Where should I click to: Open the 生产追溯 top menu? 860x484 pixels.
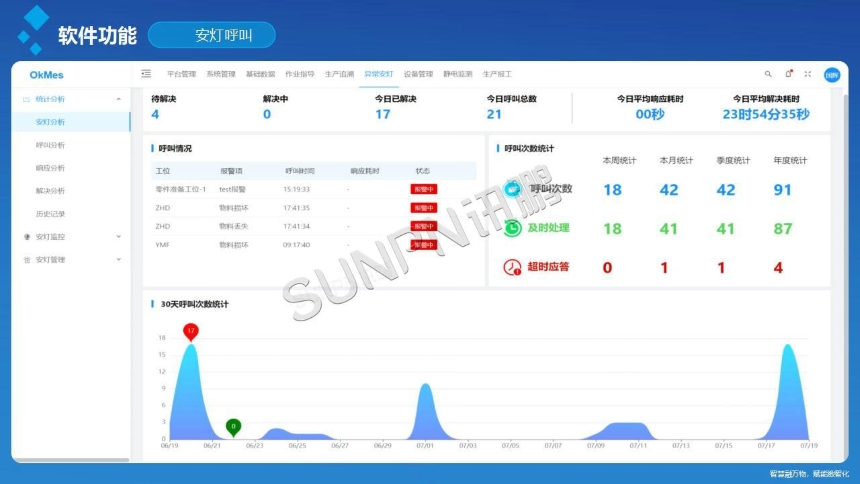(339, 74)
